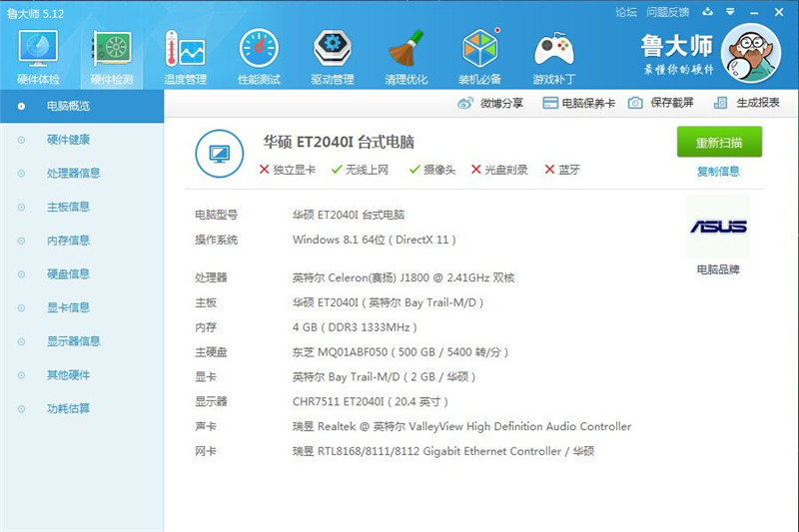Click the 生成报表 report icon
This screenshot has height=532, width=799.
tap(720, 103)
